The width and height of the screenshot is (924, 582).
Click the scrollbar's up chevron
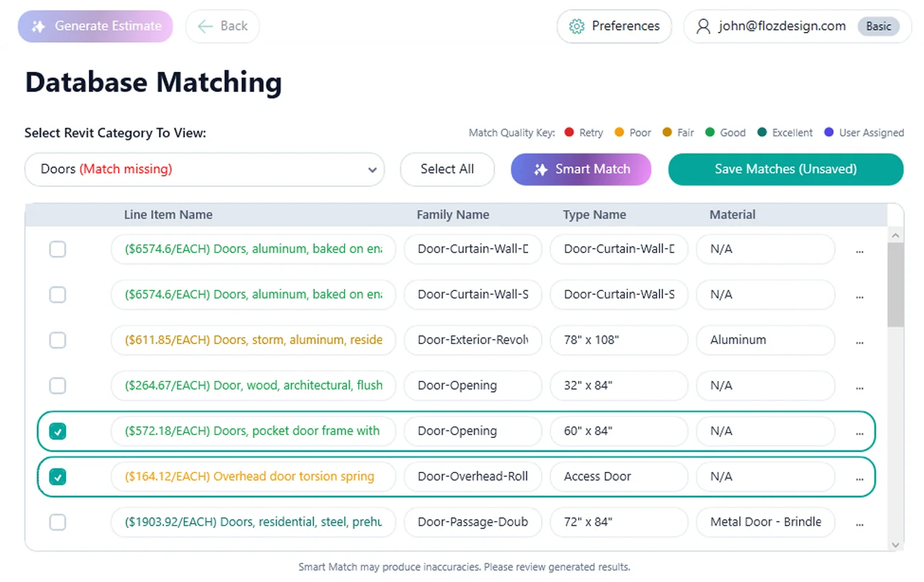(895, 235)
